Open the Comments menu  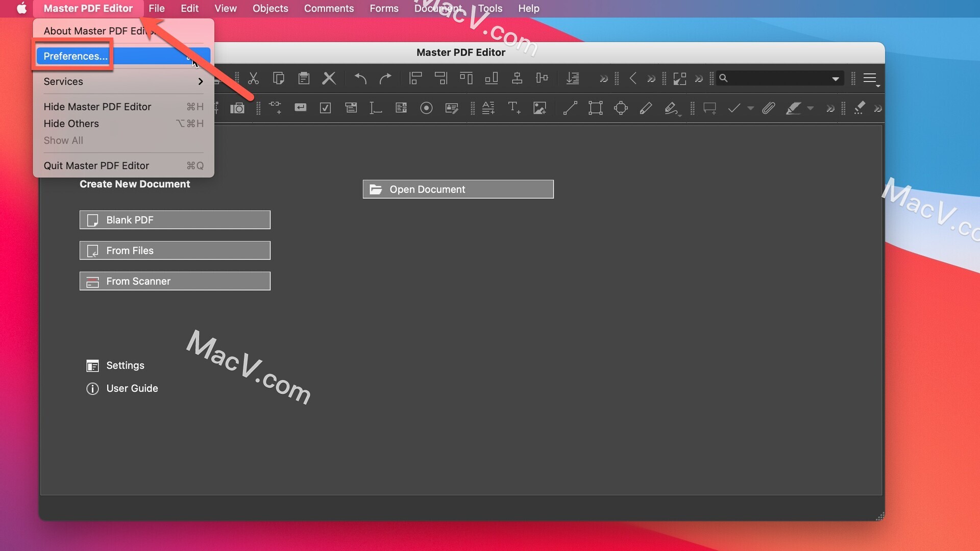click(x=329, y=8)
